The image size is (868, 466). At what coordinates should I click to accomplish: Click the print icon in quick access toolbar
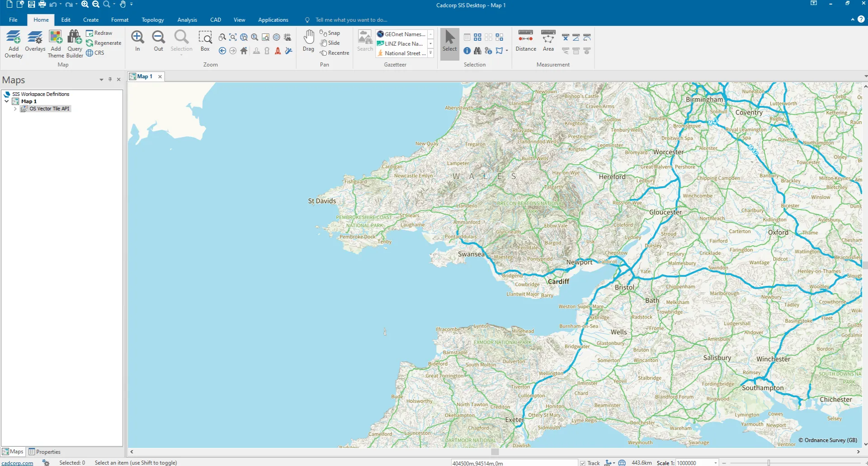42,5
